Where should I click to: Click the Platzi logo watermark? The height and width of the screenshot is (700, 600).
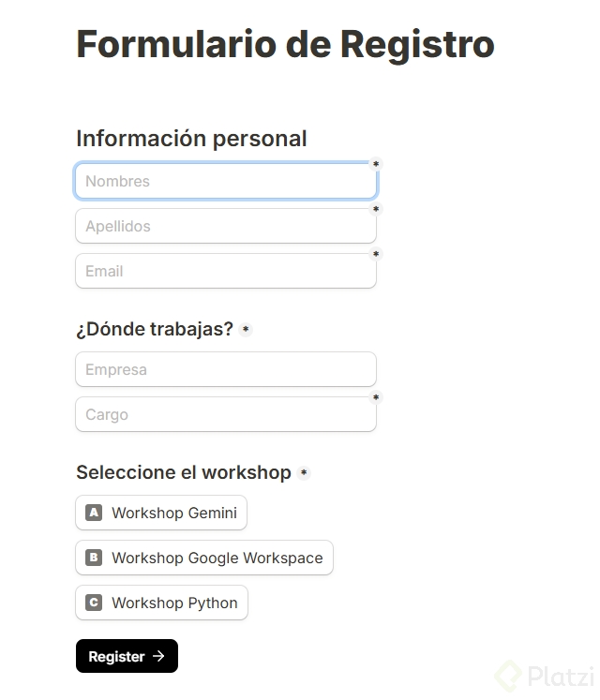[x=545, y=676]
